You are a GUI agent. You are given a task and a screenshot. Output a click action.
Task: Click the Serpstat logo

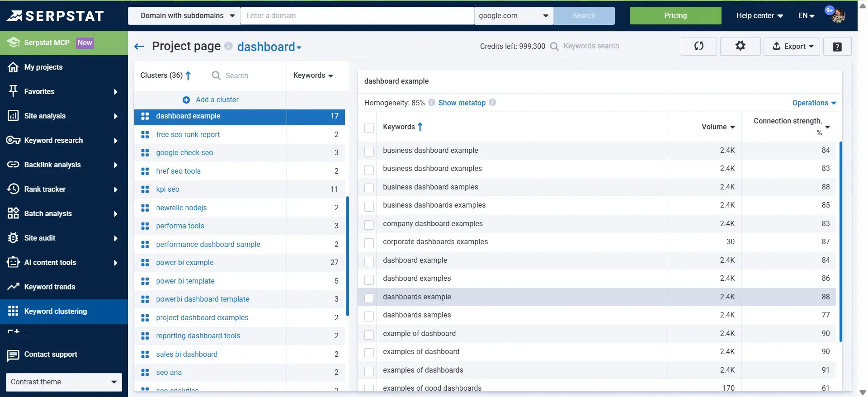tap(55, 16)
